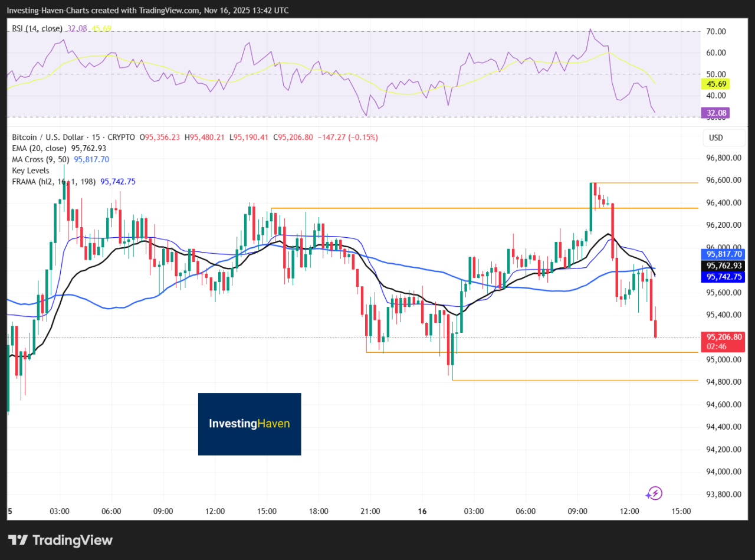This screenshot has width=755, height=560.
Task: Open the 15-minute timeframe selector in the legend
Action: (96, 137)
